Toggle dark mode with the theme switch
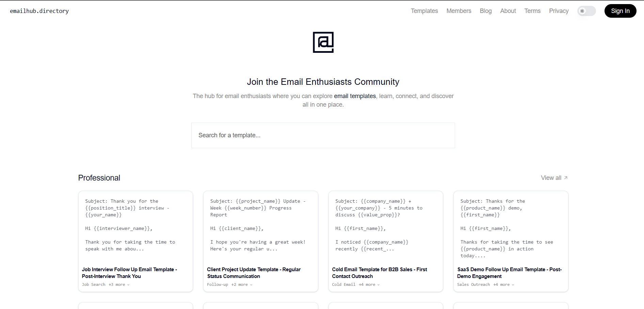 [x=586, y=11]
